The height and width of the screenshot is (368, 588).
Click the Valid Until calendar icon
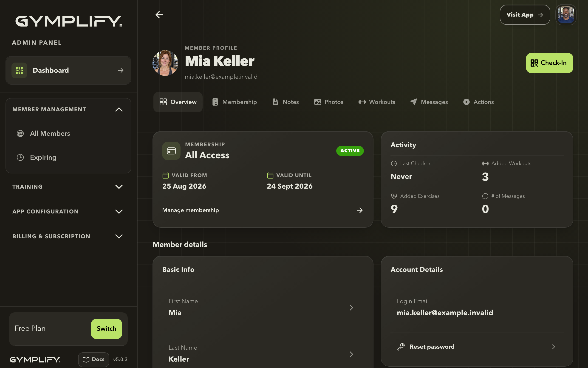(x=270, y=175)
